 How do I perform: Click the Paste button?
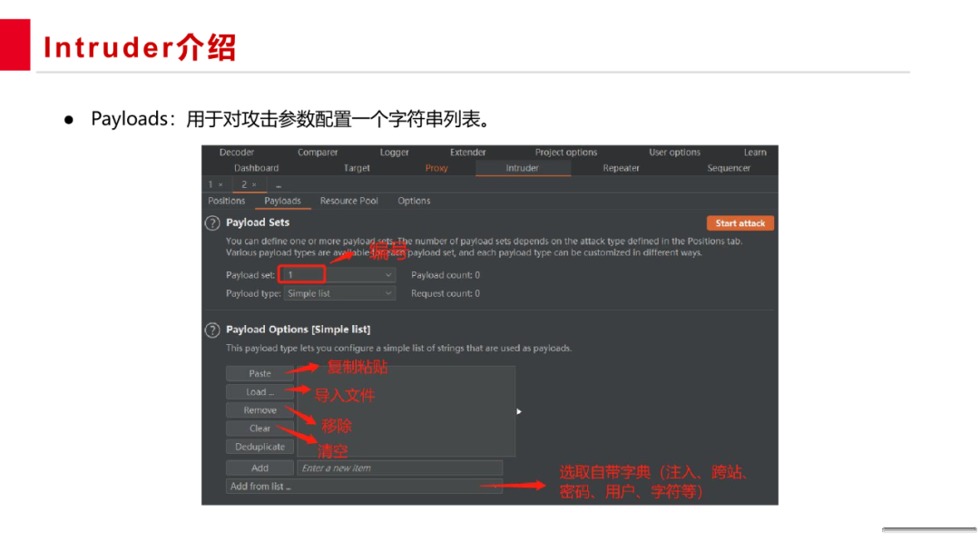click(260, 373)
